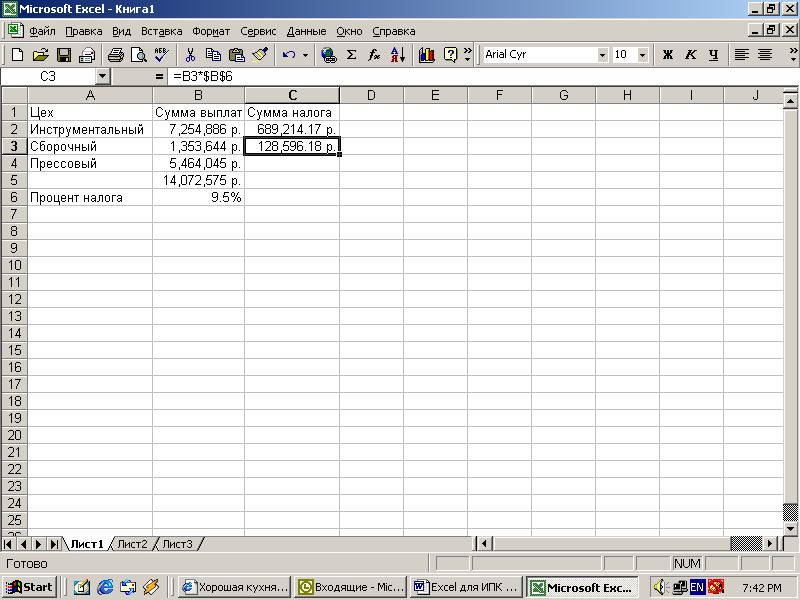Open the Данные menu
Image resolution: width=800 pixels, height=600 pixels.
pos(306,31)
